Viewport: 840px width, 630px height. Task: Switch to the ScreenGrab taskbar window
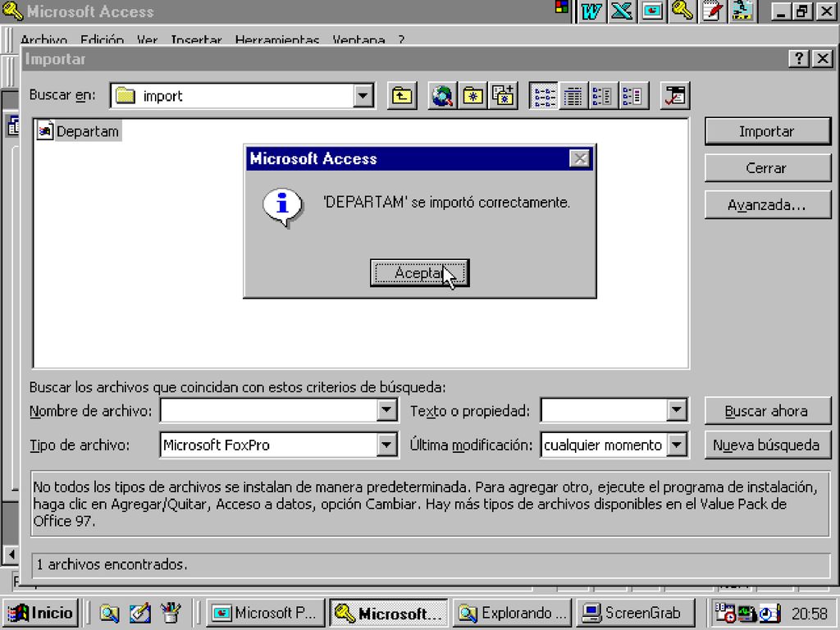click(x=636, y=613)
